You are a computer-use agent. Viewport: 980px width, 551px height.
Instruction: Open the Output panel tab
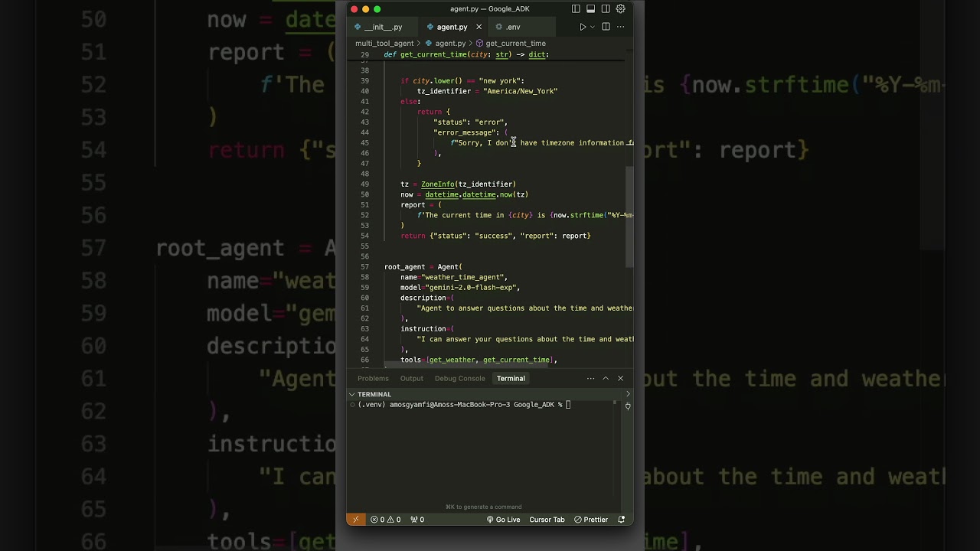[x=411, y=378]
